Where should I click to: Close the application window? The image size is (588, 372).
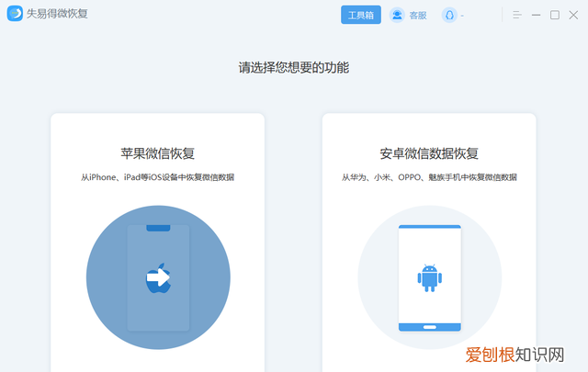573,15
